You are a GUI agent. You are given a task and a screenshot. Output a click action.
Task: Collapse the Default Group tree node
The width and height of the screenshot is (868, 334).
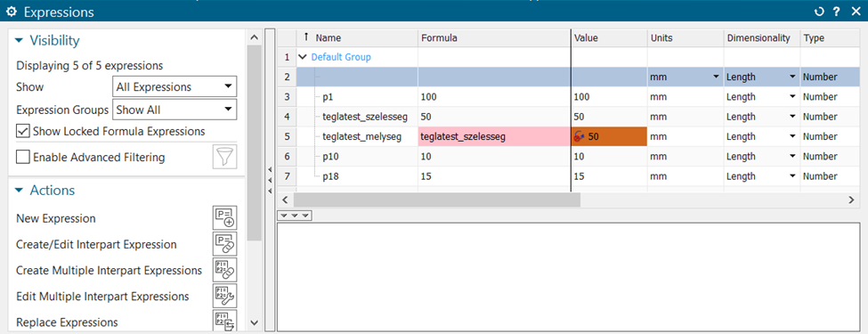coord(303,56)
